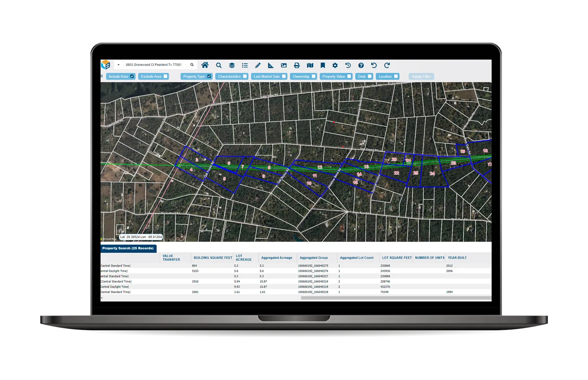Image resolution: width=588 pixels, height=380 pixels.
Task: Select the pencil draw tool
Action: (x=258, y=65)
